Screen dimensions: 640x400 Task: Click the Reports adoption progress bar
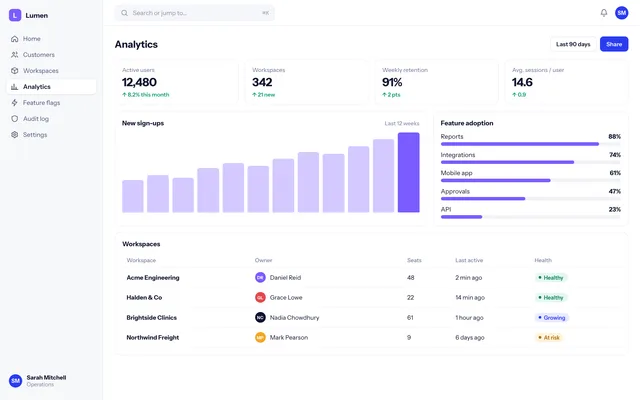tap(531, 144)
